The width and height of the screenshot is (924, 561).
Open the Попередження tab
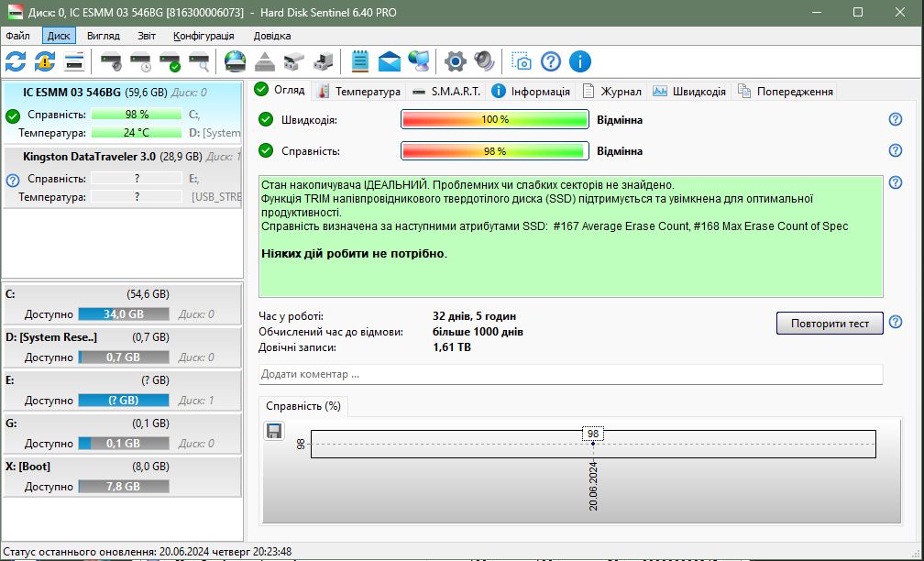point(785,92)
